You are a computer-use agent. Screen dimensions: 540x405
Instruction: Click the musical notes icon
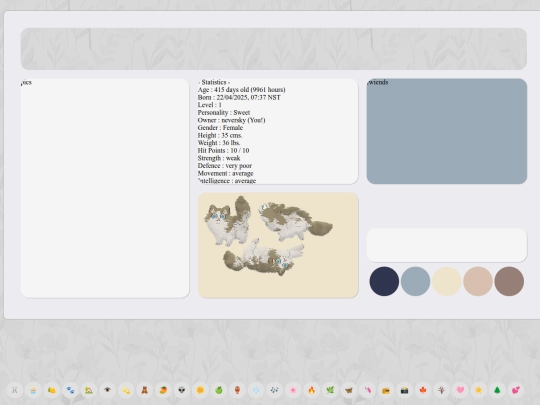coord(274,390)
